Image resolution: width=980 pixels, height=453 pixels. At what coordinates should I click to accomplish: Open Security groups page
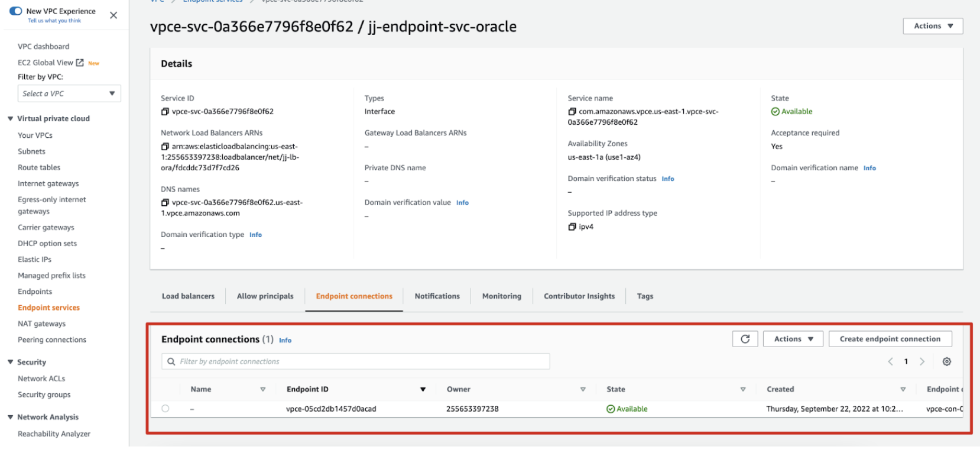(44, 394)
